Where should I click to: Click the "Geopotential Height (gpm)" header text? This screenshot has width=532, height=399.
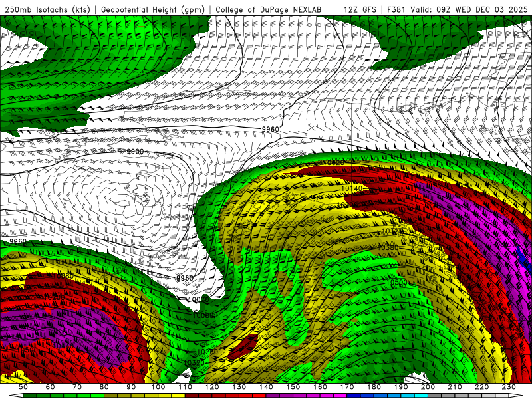point(153,9)
